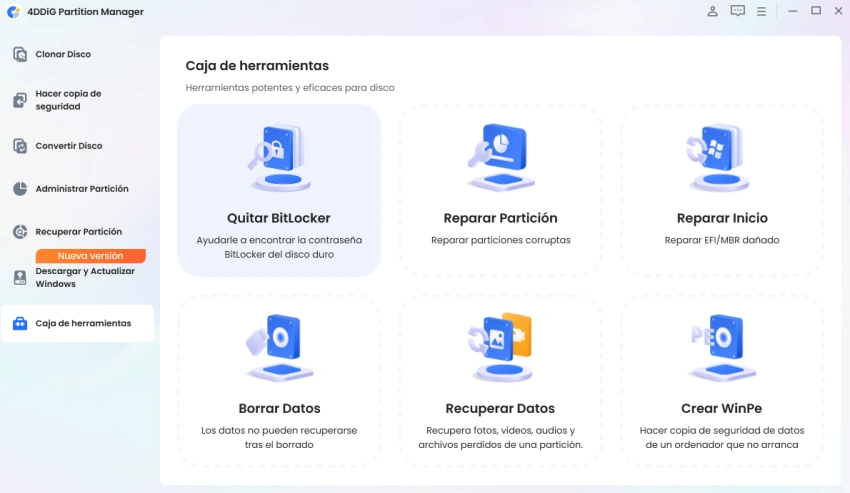Open the Quitar BitLocker title
This screenshot has height=493, width=850.
click(279, 218)
